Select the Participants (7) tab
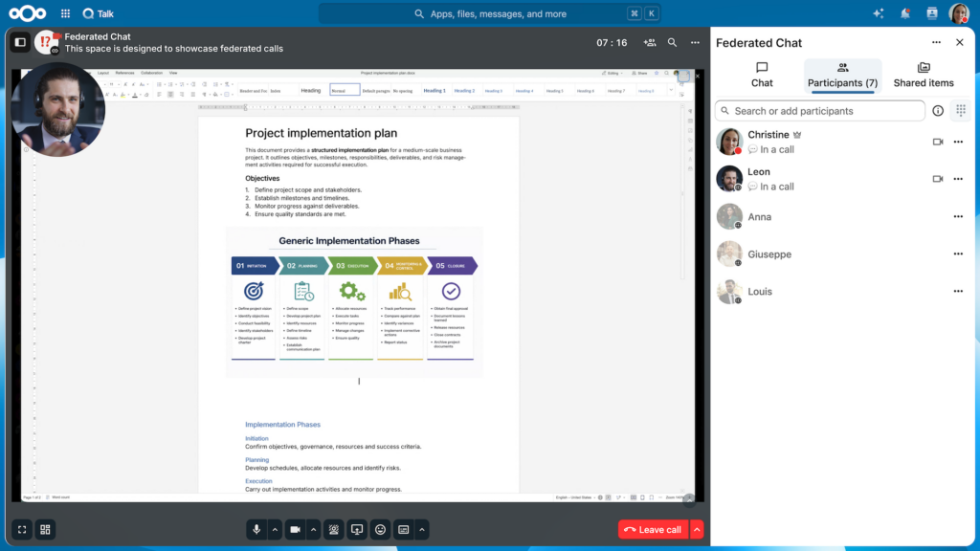980x551 pixels. [842, 75]
